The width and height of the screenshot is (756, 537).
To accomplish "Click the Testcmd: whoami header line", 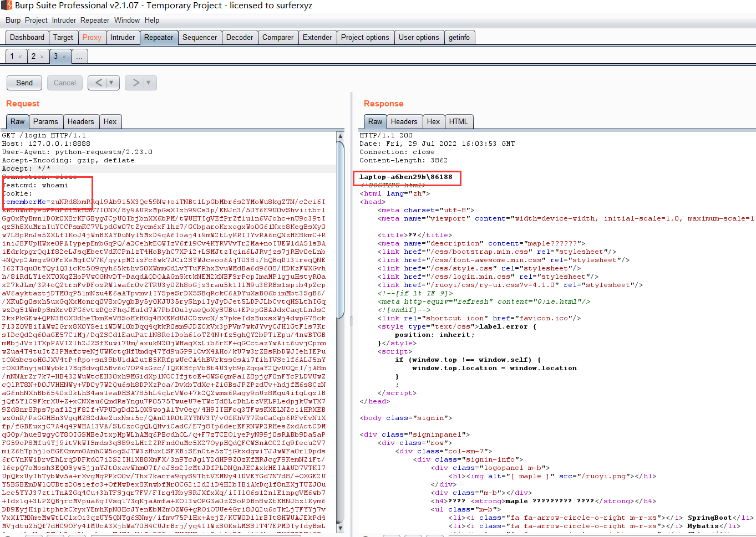I will tap(35, 185).
